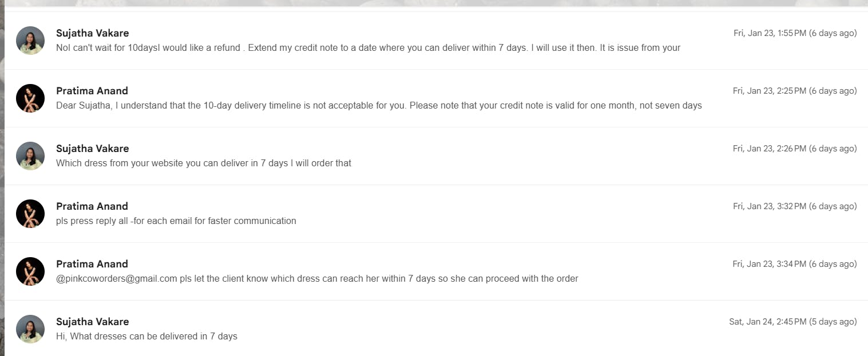
Task: Click sender name Pratima Anand at 3:32 PM
Action: pos(92,206)
